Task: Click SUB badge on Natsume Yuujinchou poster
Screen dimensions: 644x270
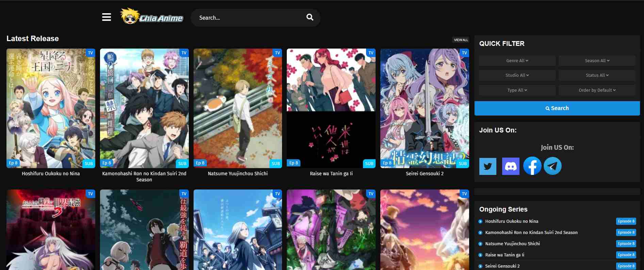Action: [276, 164]
